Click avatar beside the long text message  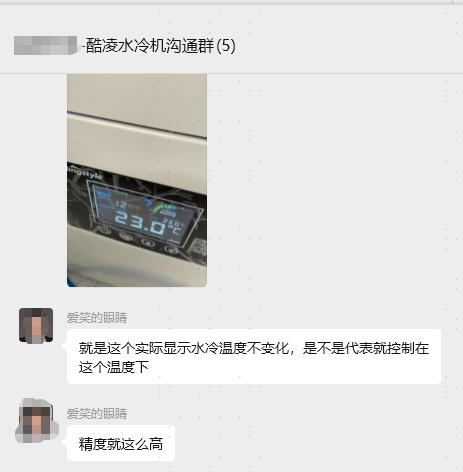(36, 325)
